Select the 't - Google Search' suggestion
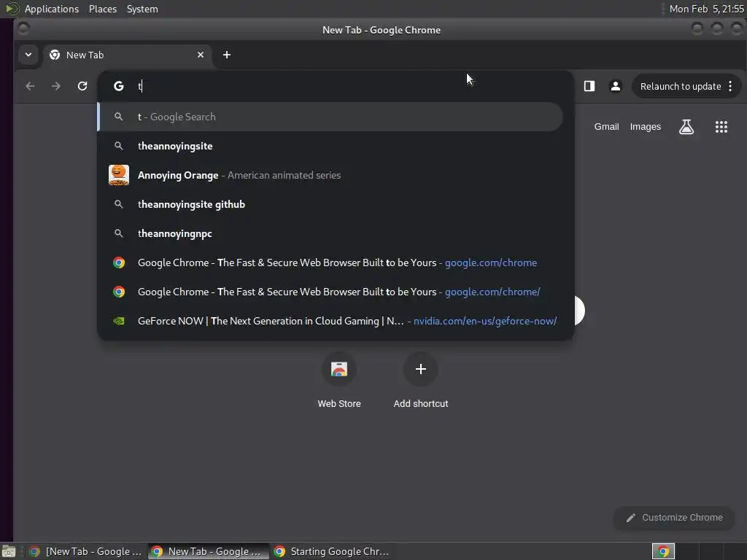The width and height of the screenshot is (747, 560). (330, 117)
